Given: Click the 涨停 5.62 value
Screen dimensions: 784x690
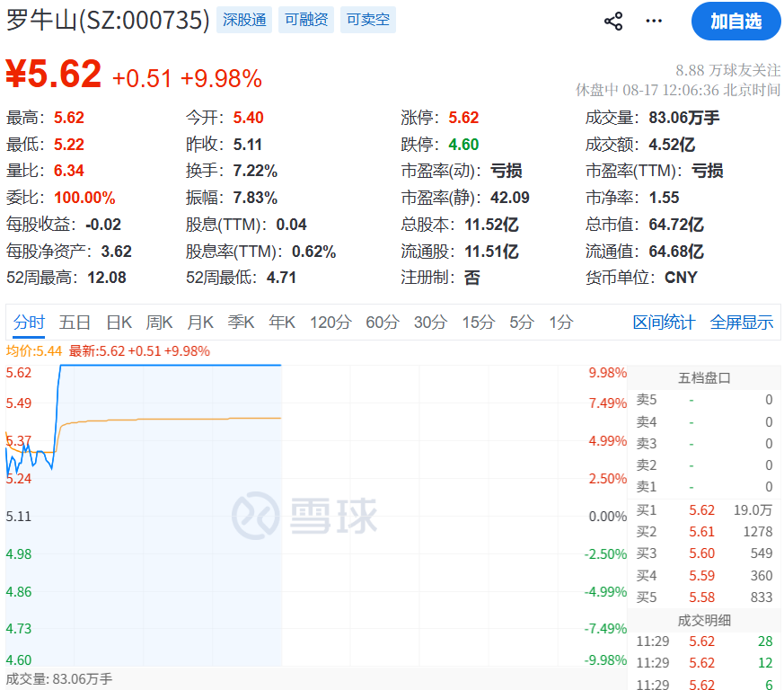Looking at the screenshot, I should coord(463,118).
